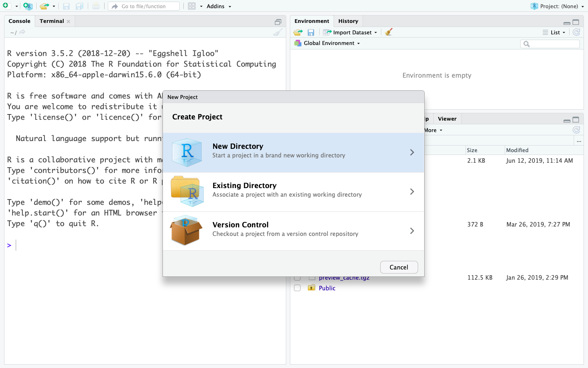Click the Version Control box icon
Viewport: 588px width, 368px height.
pyautogui.click(x=186, y=230)
